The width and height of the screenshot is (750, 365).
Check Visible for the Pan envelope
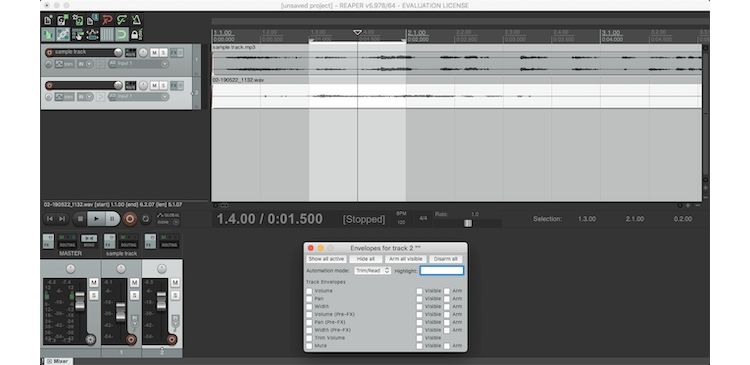point(419,299)
